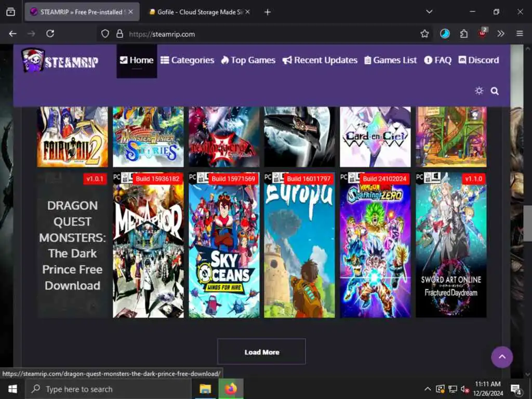
Task: Click the address bar URL field
Action: (x=264, y=34)
